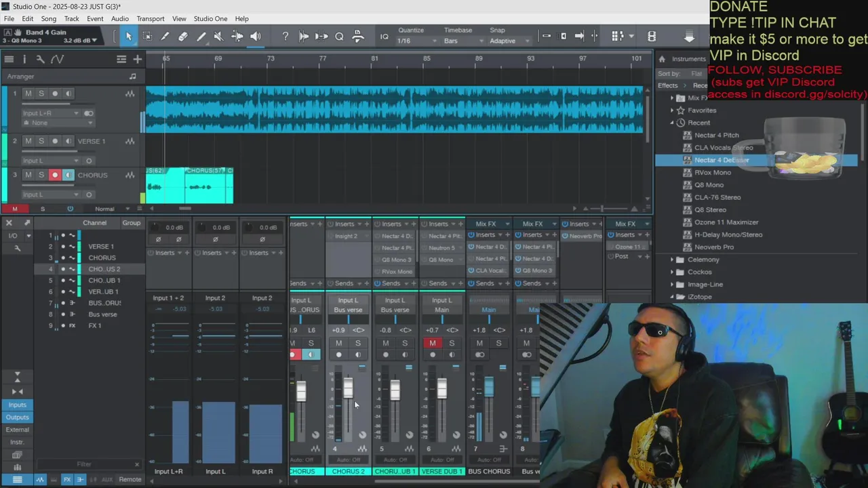868x488 pixels.
Task: Click the External button in mixer
Action: coord(18,429)
